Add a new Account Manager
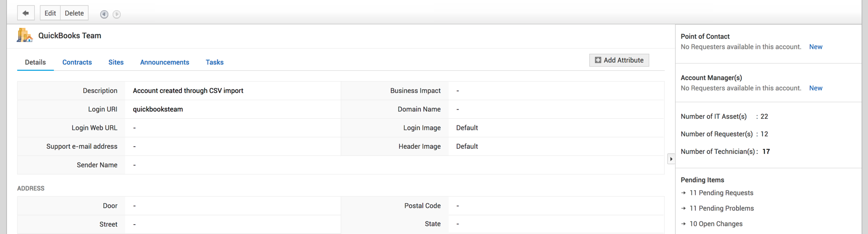Screen dimensions: 868x234 point(815,88)
